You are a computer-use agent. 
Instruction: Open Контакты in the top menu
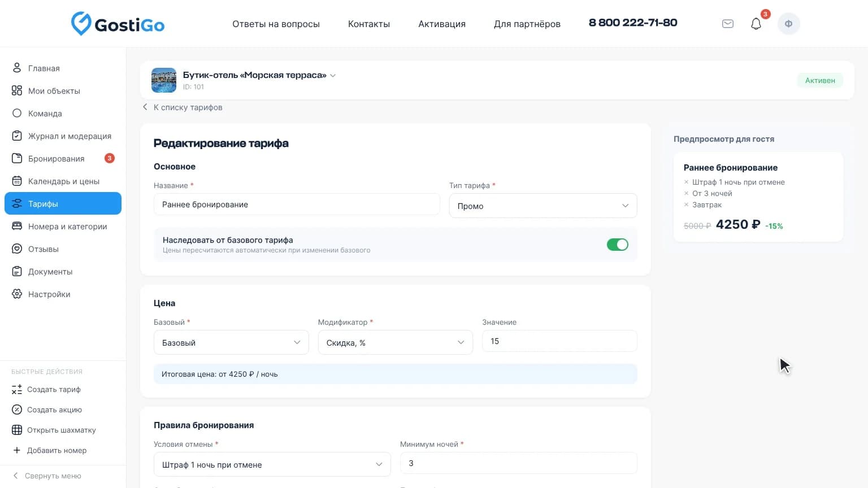(369, 24)
